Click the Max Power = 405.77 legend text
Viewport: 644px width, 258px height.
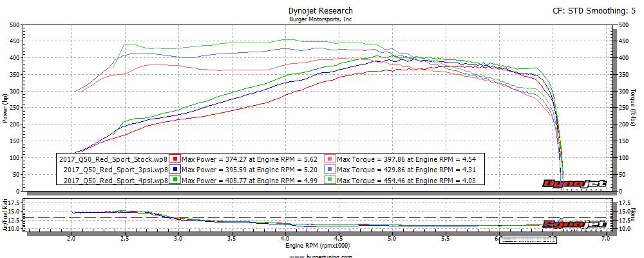pos(251,180)
